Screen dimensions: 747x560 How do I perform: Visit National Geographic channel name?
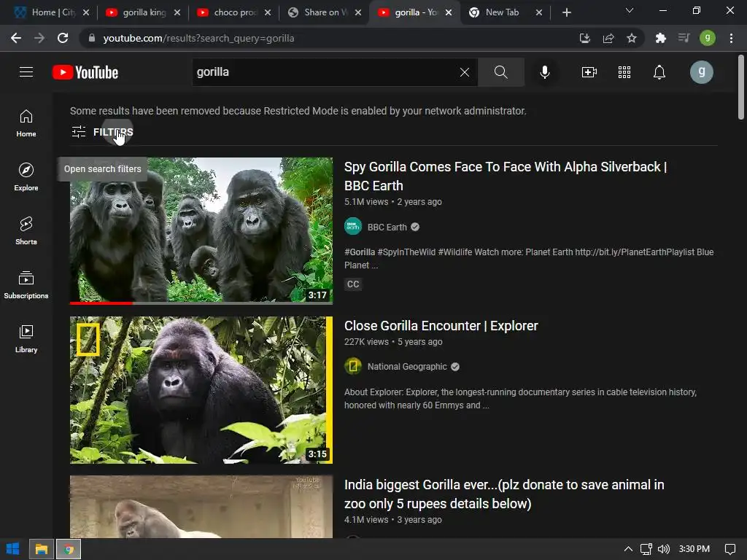407,367
